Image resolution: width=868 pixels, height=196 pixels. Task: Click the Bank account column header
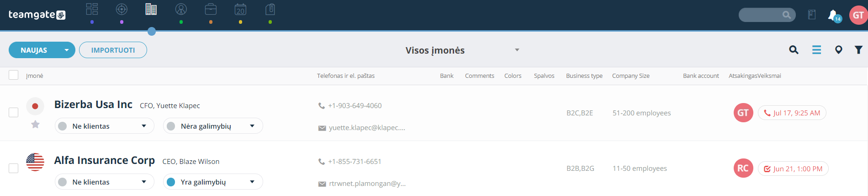coord(701,76)
